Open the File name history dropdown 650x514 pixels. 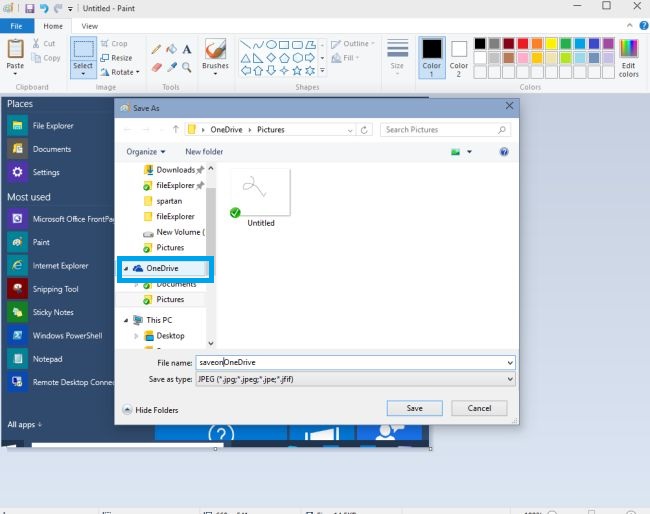coord(510,363)
